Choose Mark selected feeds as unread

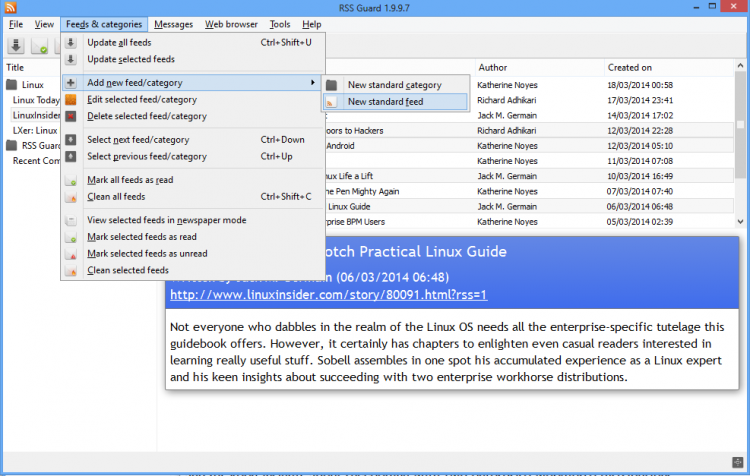point(193,254)
